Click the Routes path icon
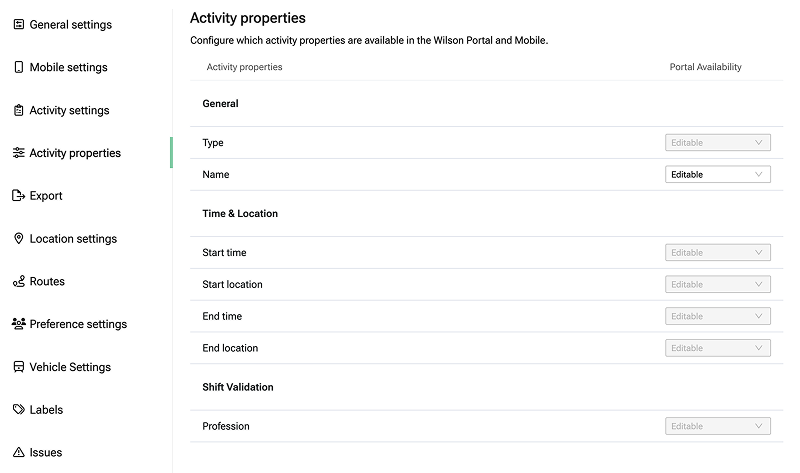 18,282
